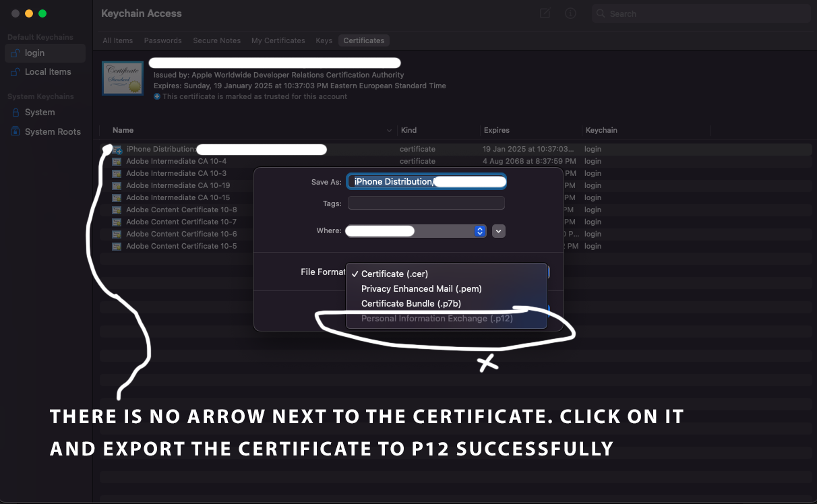Switch to the All Items tab
817x504 pixels.
(118, 40)
